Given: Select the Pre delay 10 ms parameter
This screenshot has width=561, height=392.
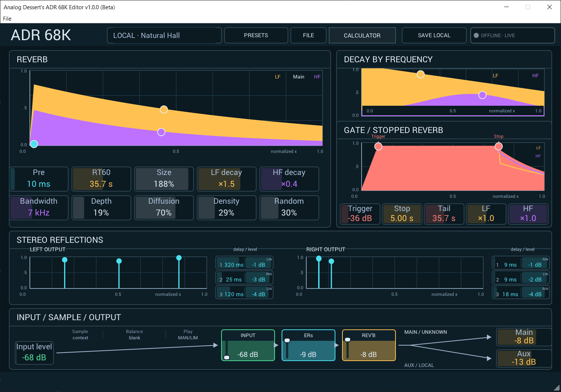Looking at the screenshot, I should click(x=39, y=179).
